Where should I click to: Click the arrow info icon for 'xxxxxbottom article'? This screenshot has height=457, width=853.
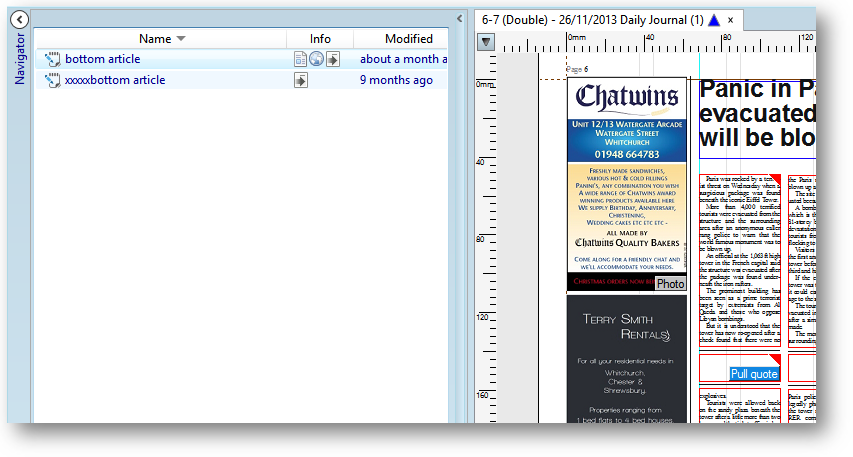pyautogui.click(x=300, y=80)
